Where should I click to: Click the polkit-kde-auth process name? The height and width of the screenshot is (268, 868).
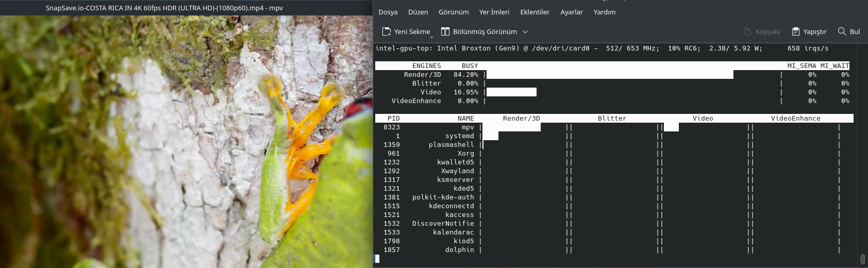point(443,197)
